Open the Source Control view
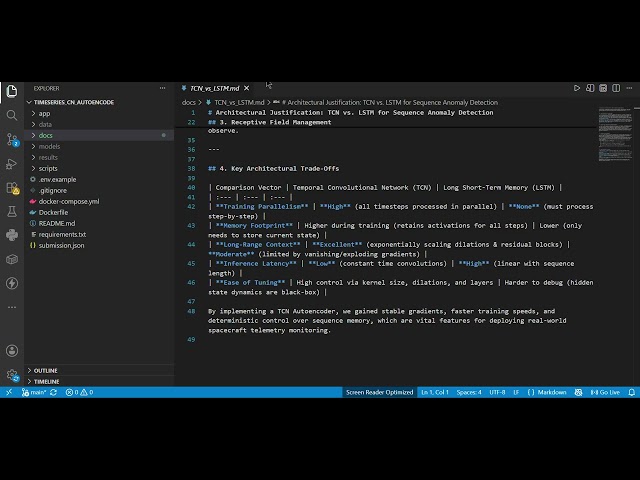640x480 pixels. click(12, 140)
